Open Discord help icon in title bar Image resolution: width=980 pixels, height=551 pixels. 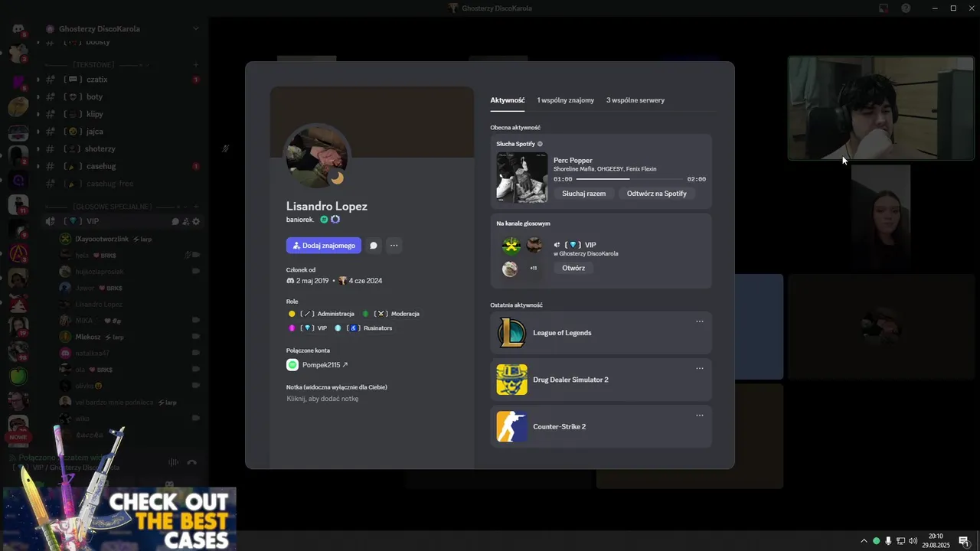[906, 8]
